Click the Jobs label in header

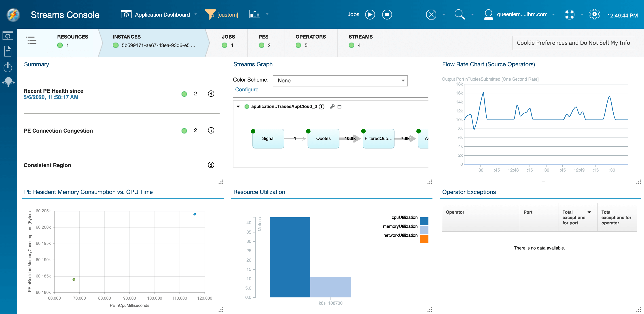pos(353,14)
